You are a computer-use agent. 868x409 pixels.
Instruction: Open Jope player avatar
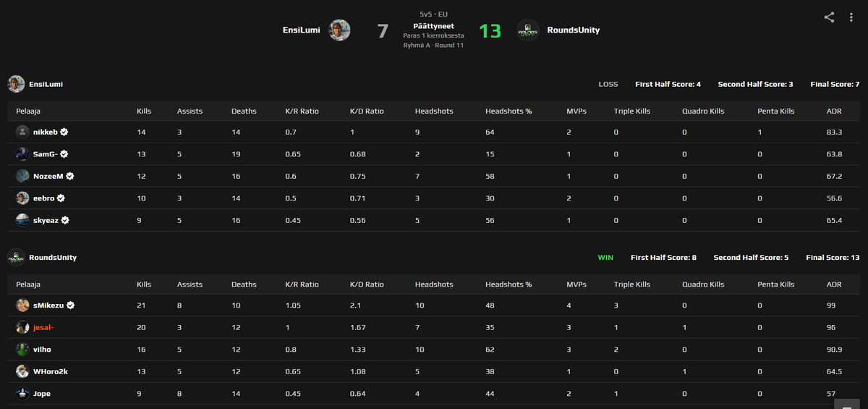(22, 394)
